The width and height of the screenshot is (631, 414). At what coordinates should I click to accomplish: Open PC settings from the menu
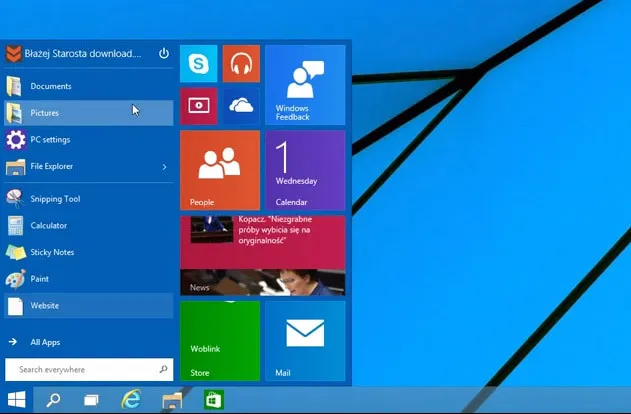tap(50, 140)
